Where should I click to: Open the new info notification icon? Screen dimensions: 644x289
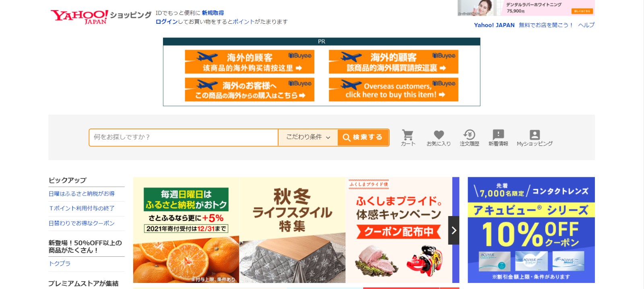pyautogui.click(x=498, y=137)
